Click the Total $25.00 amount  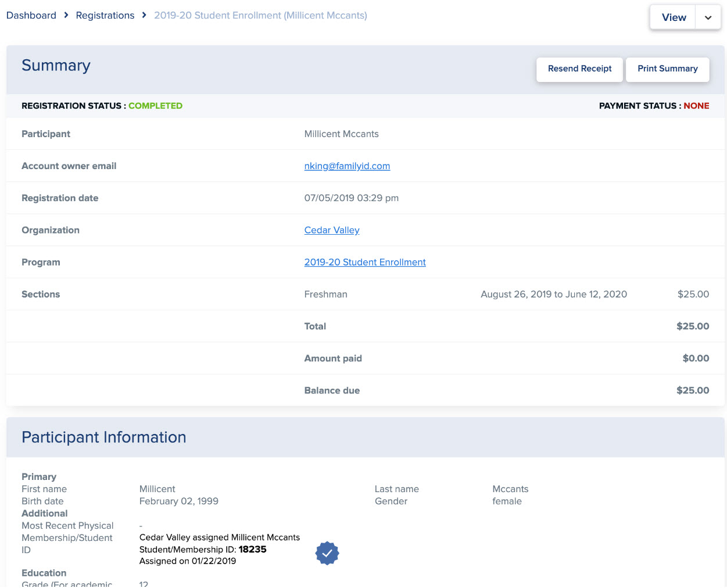693,327
